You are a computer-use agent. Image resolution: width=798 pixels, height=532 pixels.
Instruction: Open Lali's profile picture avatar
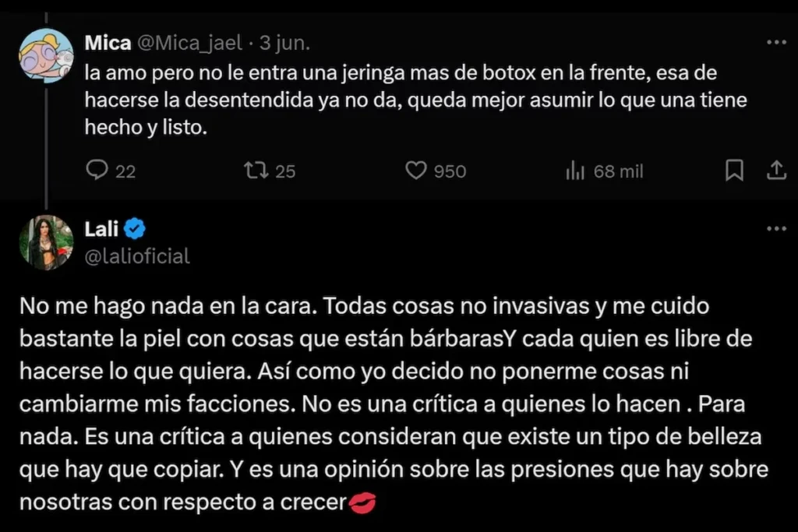47,241
